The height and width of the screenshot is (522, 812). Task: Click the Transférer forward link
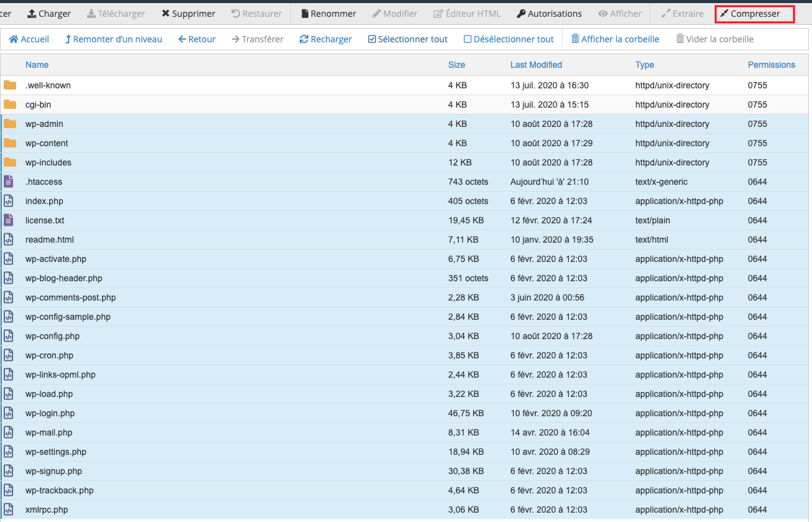(x=257, y=39)
